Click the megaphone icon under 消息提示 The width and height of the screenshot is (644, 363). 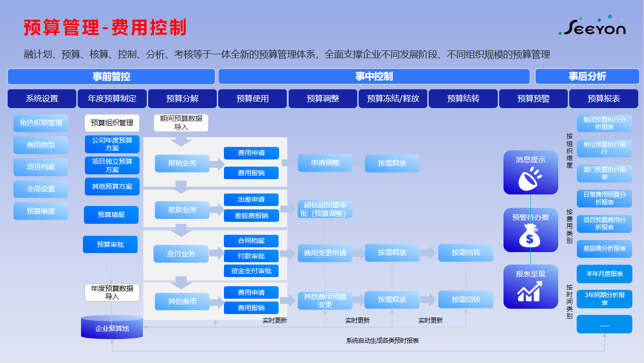coord(530,178)
